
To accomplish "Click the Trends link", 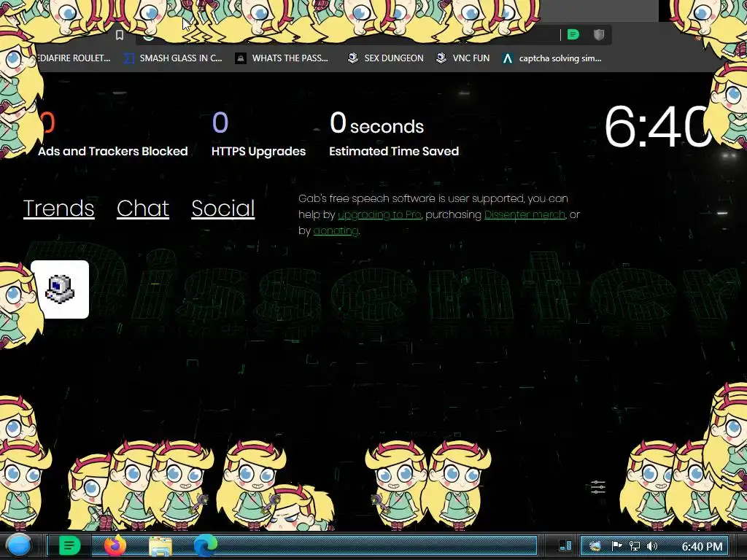I will (x=58, y=209).
